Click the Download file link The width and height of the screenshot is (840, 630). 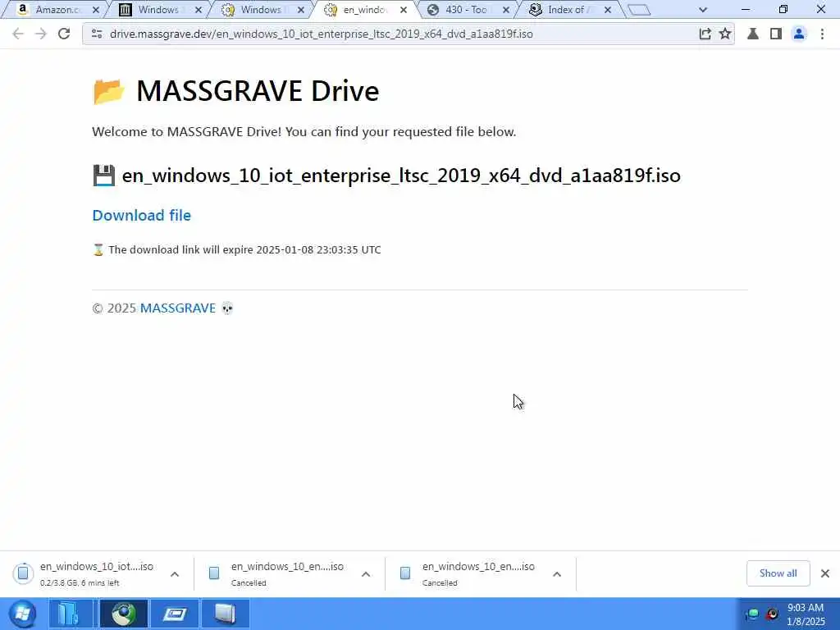coord(141,216)
